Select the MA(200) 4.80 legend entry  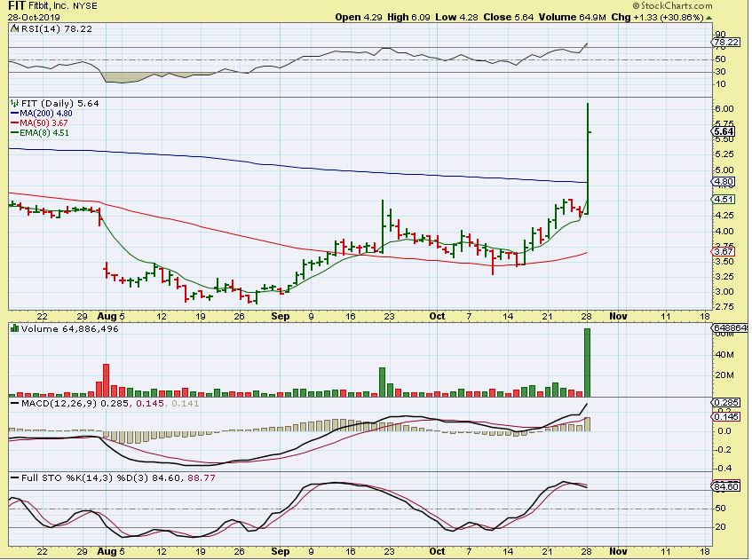[41, 114]
